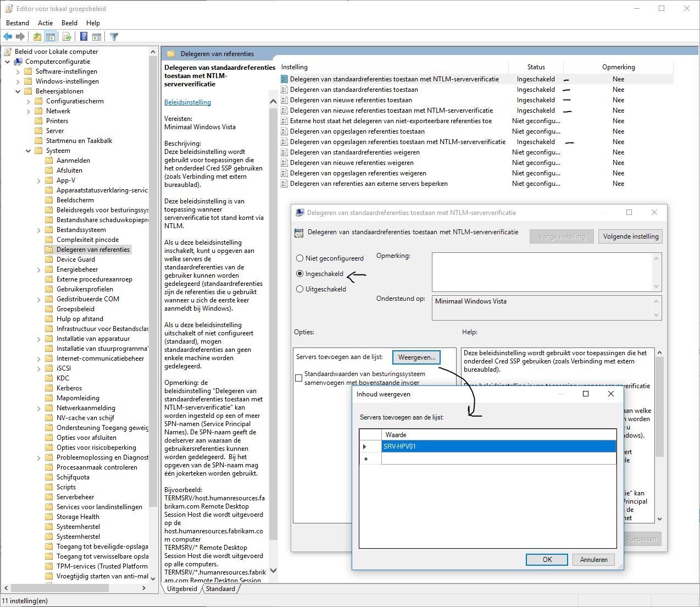
Task: Click the grey Forward arrow in toolbar
Action: point(20,37)
